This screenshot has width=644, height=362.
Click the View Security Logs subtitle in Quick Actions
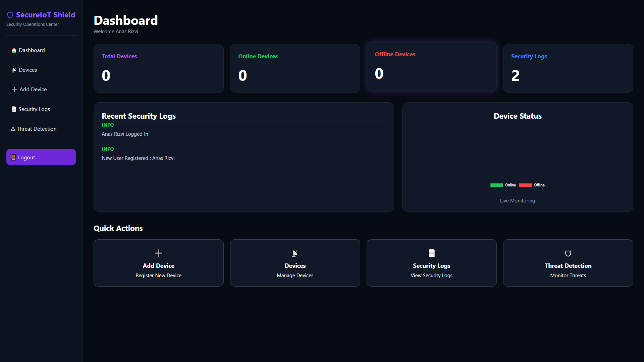(432, 276)
